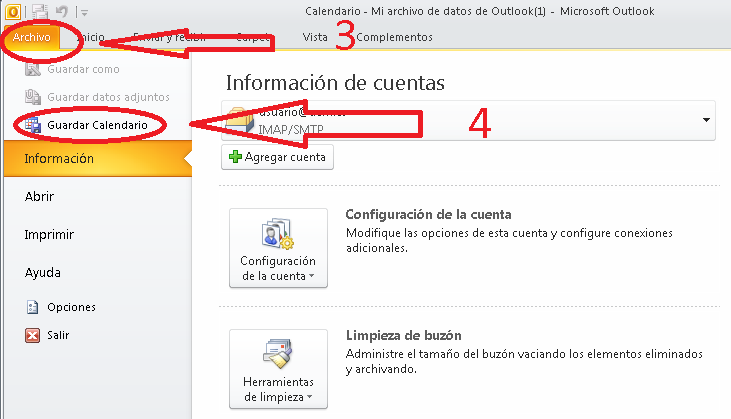Click the Guardar como icon

(33, 69)
